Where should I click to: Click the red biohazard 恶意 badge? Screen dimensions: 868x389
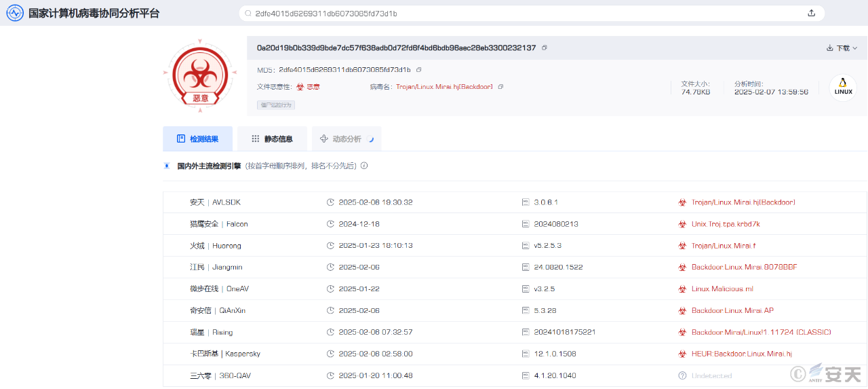point(200,75)
